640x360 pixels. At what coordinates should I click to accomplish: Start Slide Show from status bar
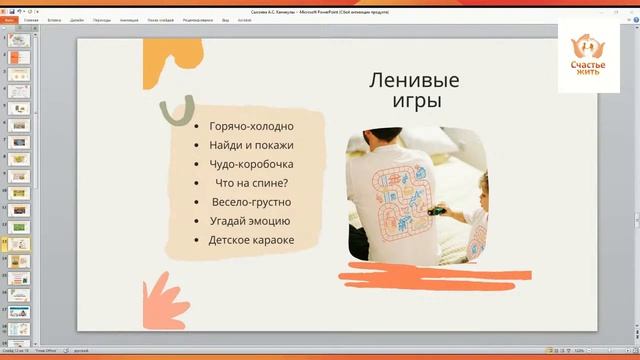pos(569,351)
